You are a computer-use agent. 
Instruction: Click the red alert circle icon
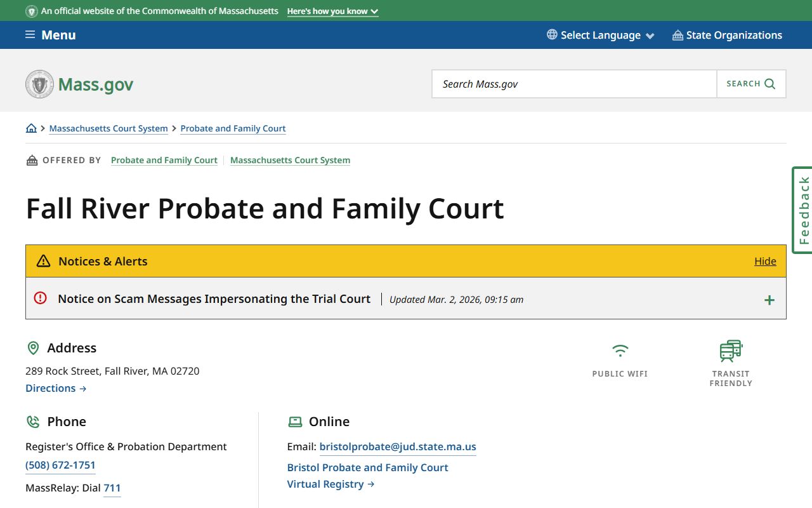click(x=41, y=298)
